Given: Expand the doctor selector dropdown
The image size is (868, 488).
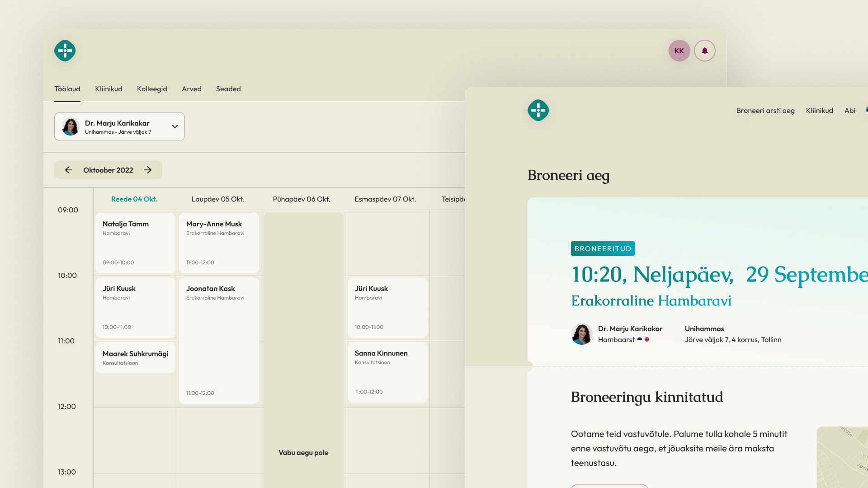Looking at the screenshot, I should [175, 127].
